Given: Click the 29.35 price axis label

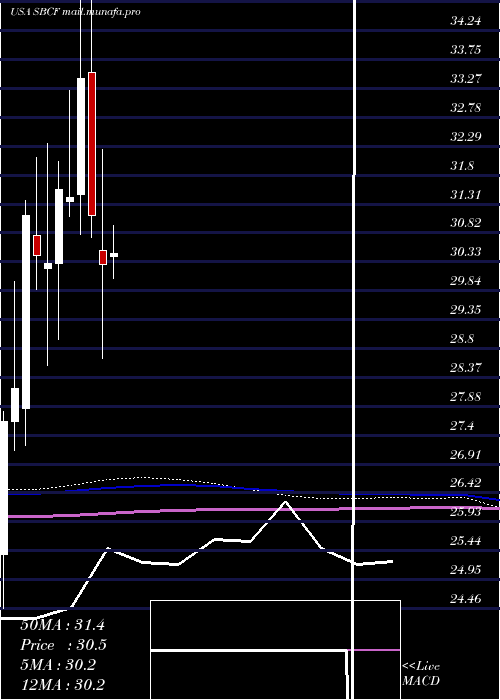Looking at the screenshot, I should (466, 310).
